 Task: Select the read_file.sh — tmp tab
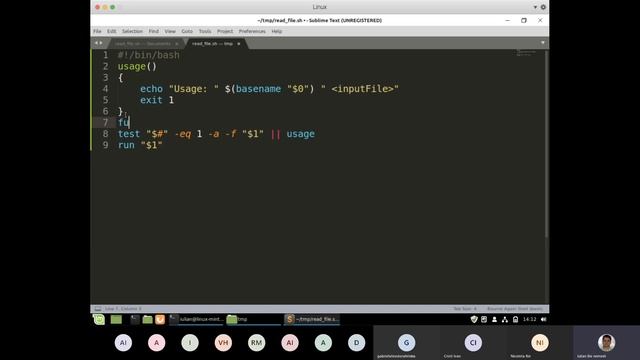(212, 44)
